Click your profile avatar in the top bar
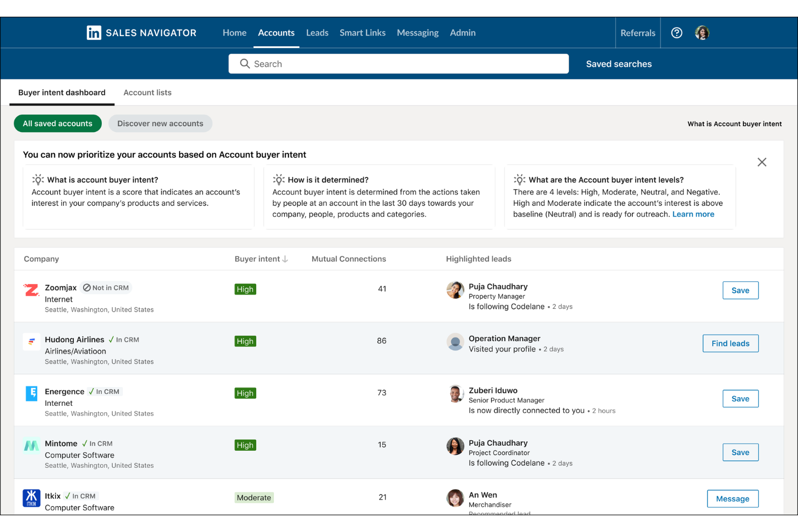 point(702,32)
